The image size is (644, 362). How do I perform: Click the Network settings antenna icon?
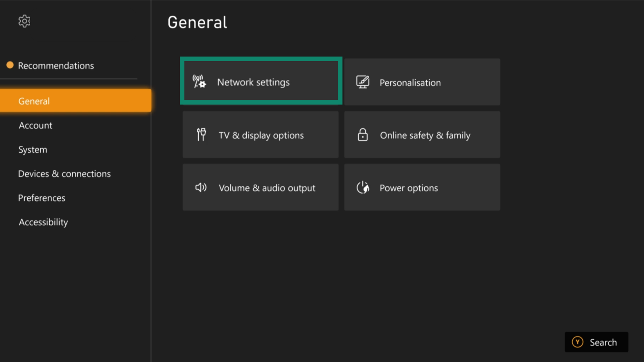click(199, 81)
